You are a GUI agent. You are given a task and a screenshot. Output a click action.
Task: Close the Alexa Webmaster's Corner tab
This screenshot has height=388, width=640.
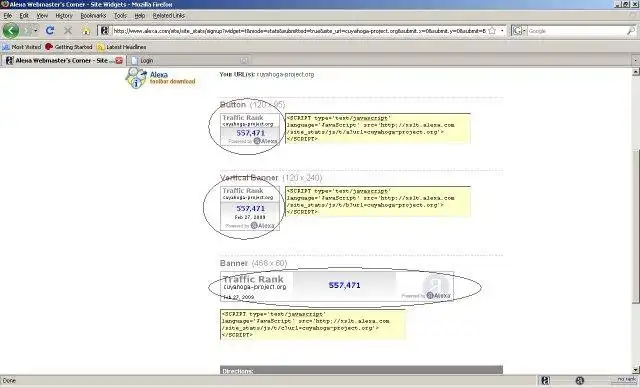(119, 60)
